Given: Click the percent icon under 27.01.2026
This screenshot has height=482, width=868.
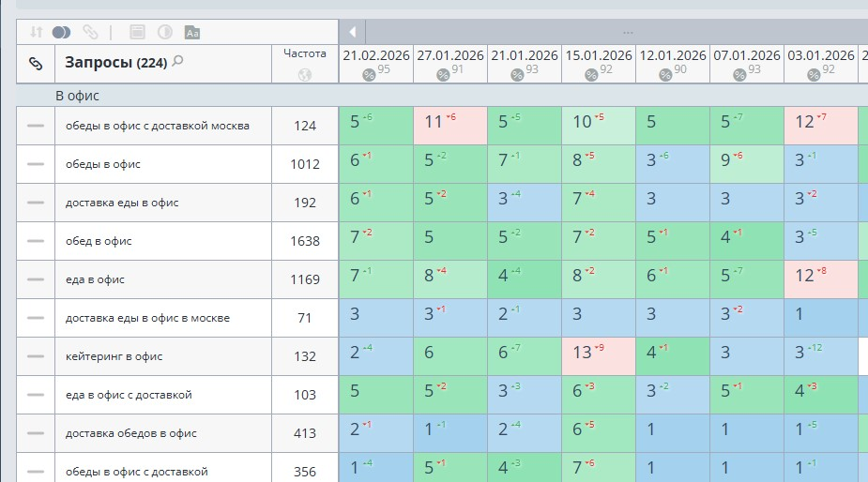Looking at the screenshot, I should [443, 75].
